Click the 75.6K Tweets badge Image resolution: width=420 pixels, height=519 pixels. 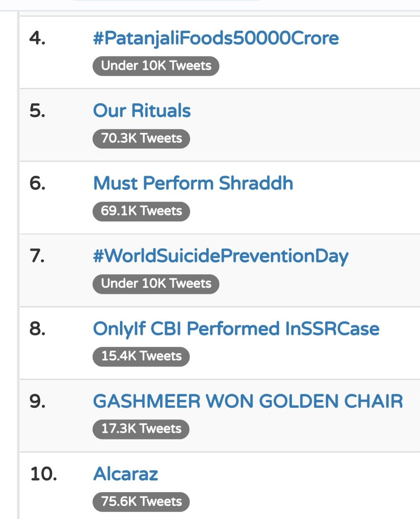tap(141, 502)
